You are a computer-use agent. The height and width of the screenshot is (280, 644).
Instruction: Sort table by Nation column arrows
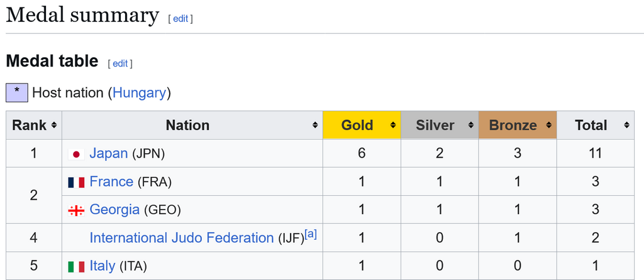315,126
